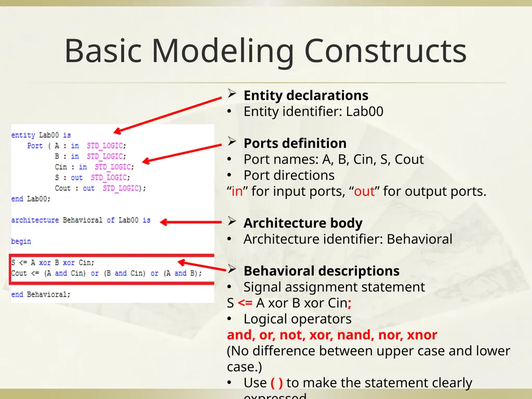Click arrow bullet beside "Behavioral descriptions"
This screenshot has width=532, height=399.
pyautogui.click(x=232, y=269)
